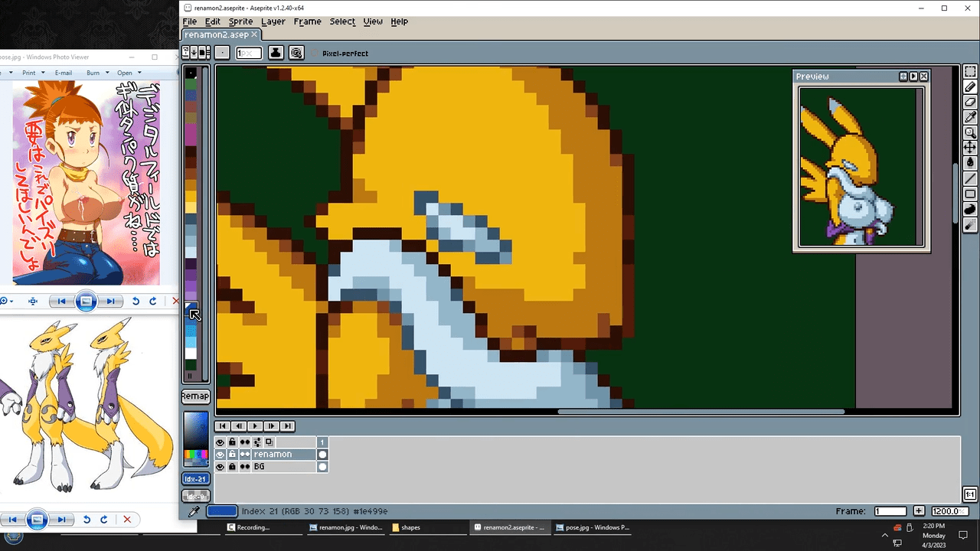Select the Line tool
The height and width of the screenshot is (551, 980).
point(970,179)
